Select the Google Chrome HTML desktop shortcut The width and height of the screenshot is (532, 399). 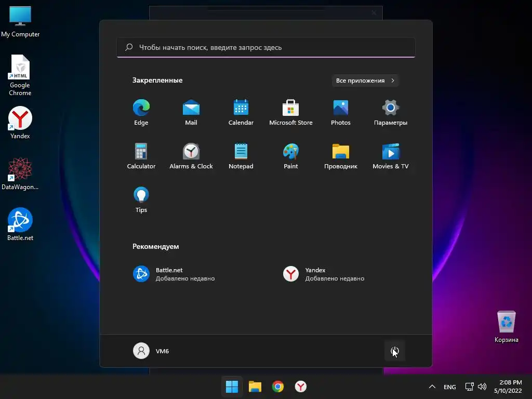pyautogui.click(x=20, y=75)
